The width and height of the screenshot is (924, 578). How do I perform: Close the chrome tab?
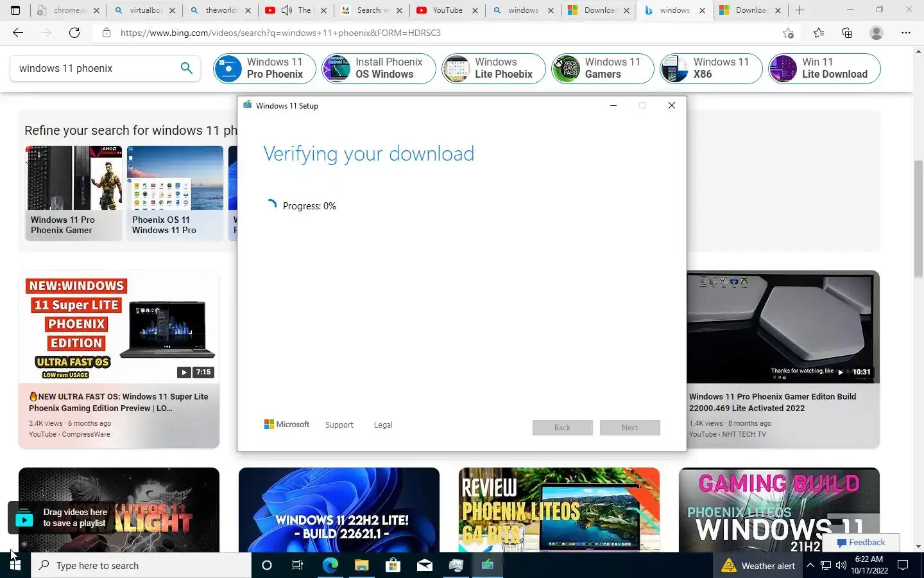[97, 10]
